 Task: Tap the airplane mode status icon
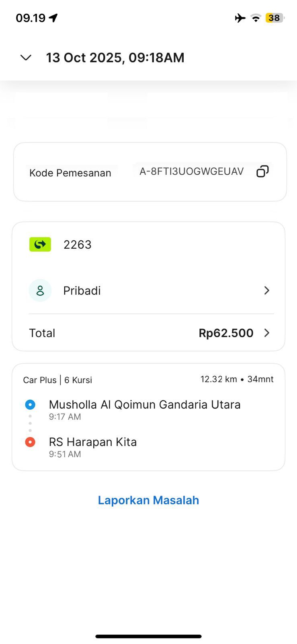[x=240, y=18]
